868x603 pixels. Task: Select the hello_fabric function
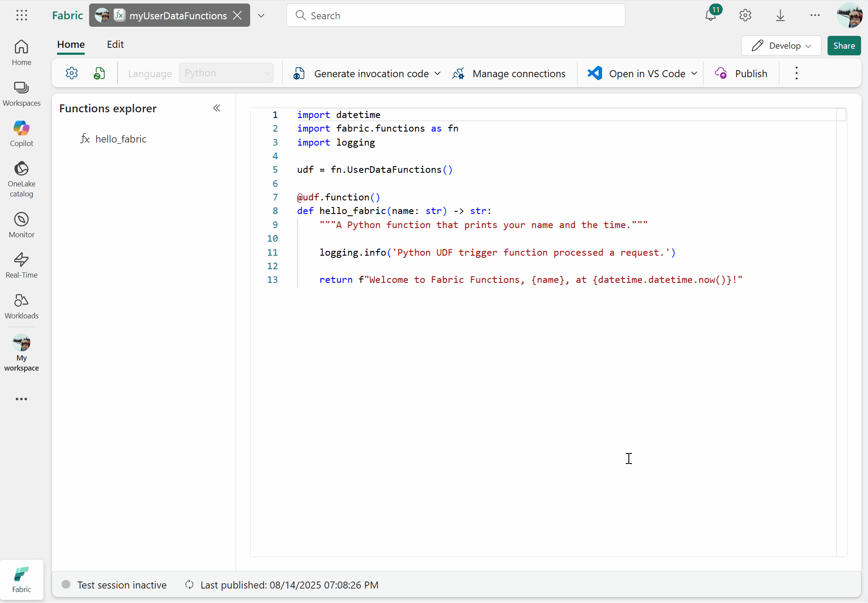[120, 139]
